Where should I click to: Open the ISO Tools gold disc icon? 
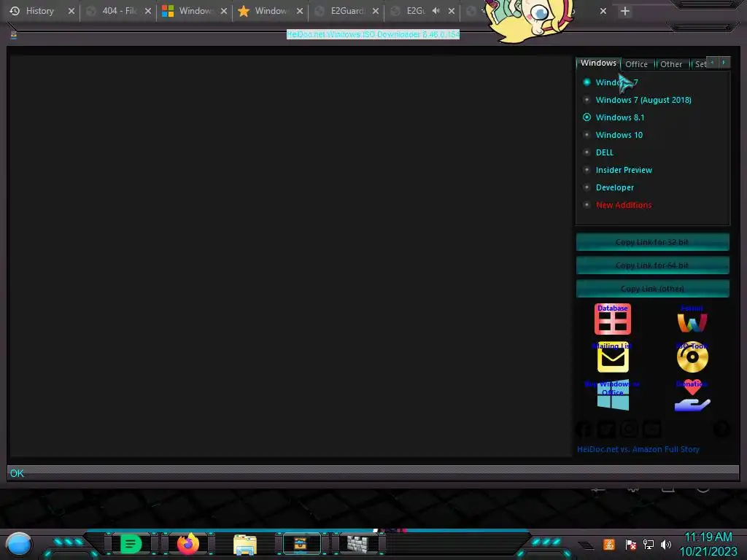tap(692, 357)
